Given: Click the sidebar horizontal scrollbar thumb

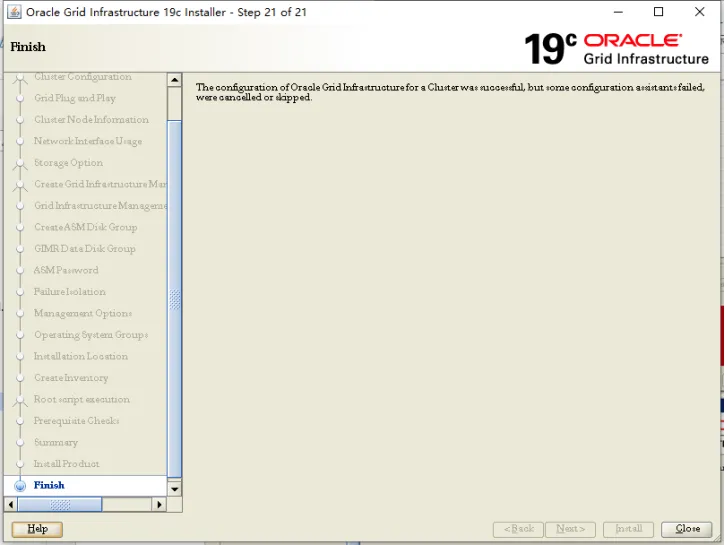Looking at the screenshot, I should pyautogui.click(x=60, y=504).
